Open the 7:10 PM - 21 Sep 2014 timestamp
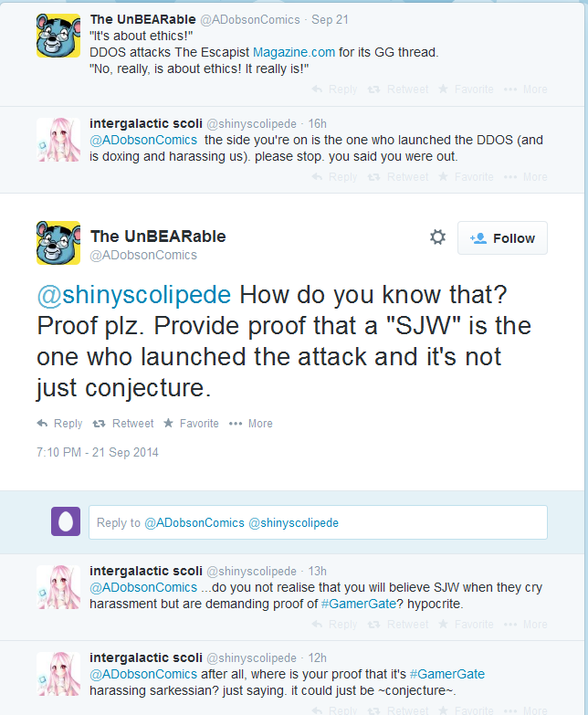This screenshot has height=715, width=588. point(98,452)
